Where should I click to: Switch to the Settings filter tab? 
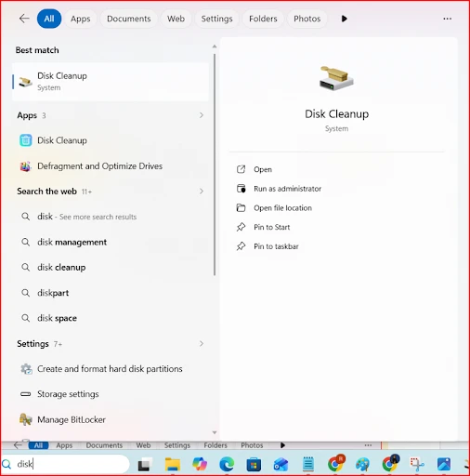[x=216, y=19]
